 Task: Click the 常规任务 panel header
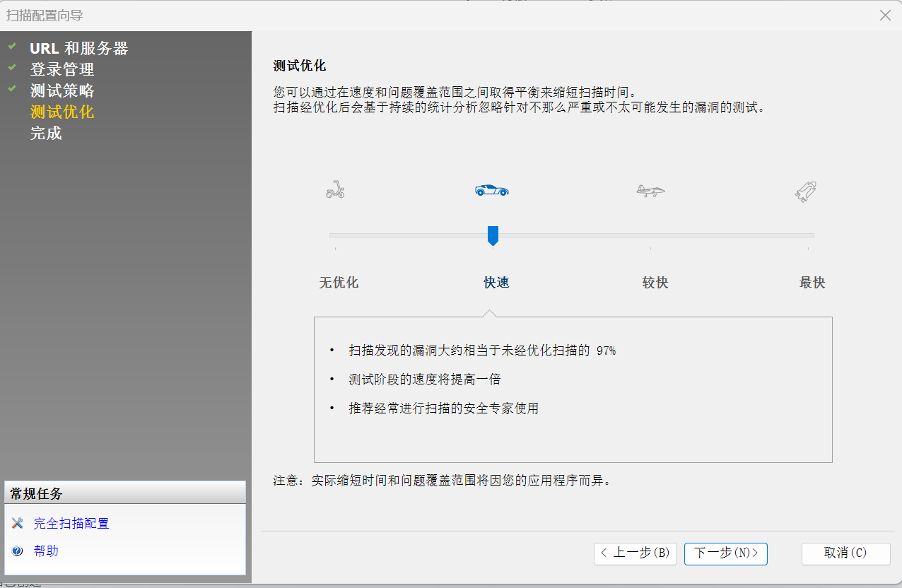125,493
